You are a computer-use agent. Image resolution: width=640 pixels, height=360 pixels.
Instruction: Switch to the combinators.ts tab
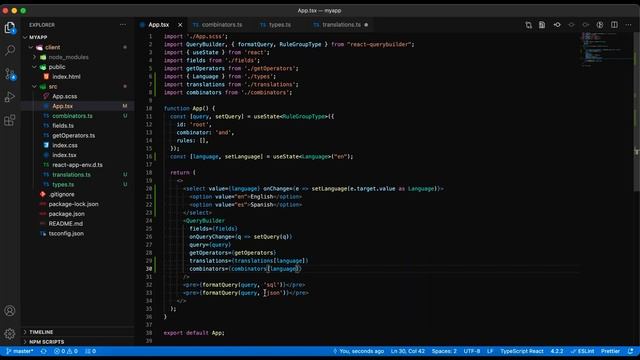(222, 25)
